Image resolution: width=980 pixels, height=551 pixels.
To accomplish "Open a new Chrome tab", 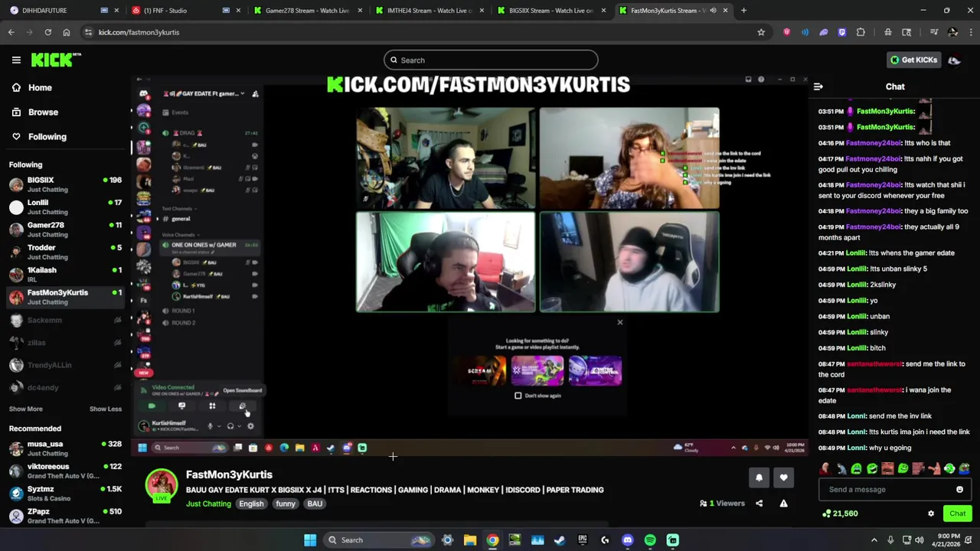I will [743, 11].
